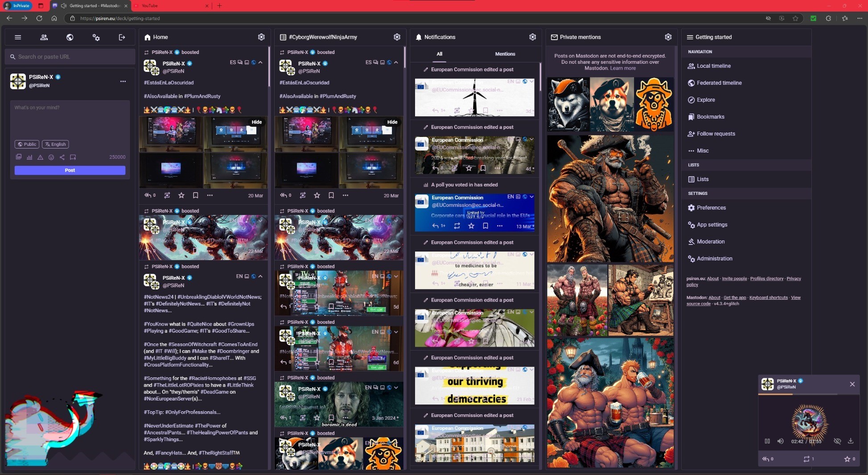This screenshot has width=868, height=475.
Task: Collapse the #NotNews24 post in Home column
Action: (260, 277)
